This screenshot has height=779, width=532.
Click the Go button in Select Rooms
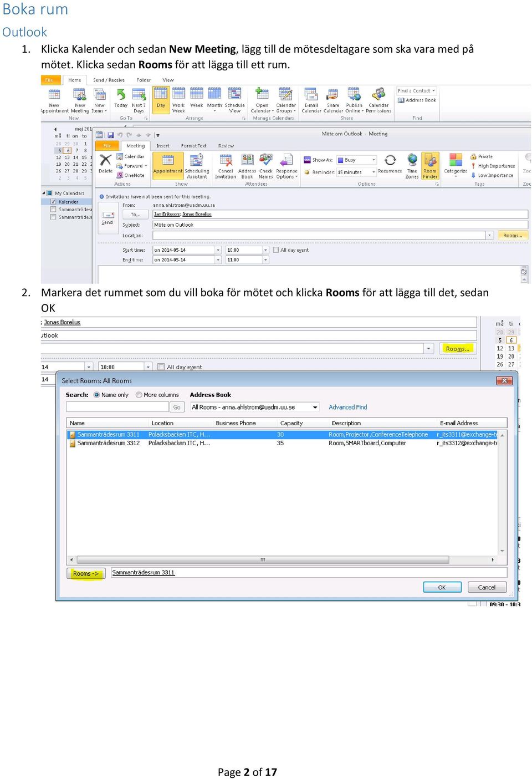tap(177, 407)
